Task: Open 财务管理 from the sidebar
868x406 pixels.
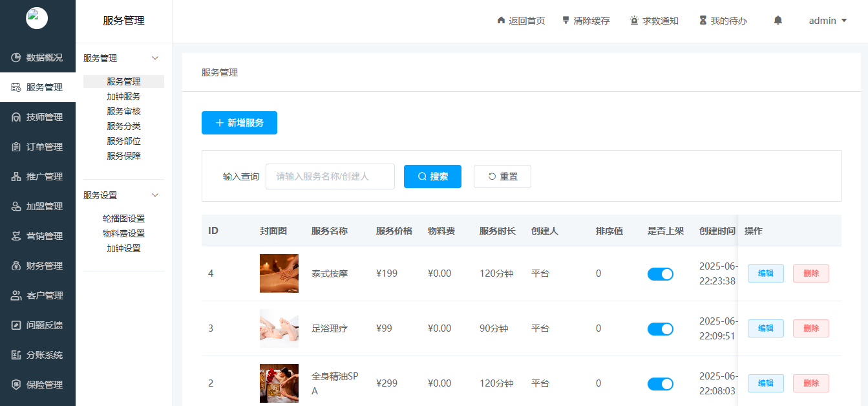Action: click(x=37, y=265)
